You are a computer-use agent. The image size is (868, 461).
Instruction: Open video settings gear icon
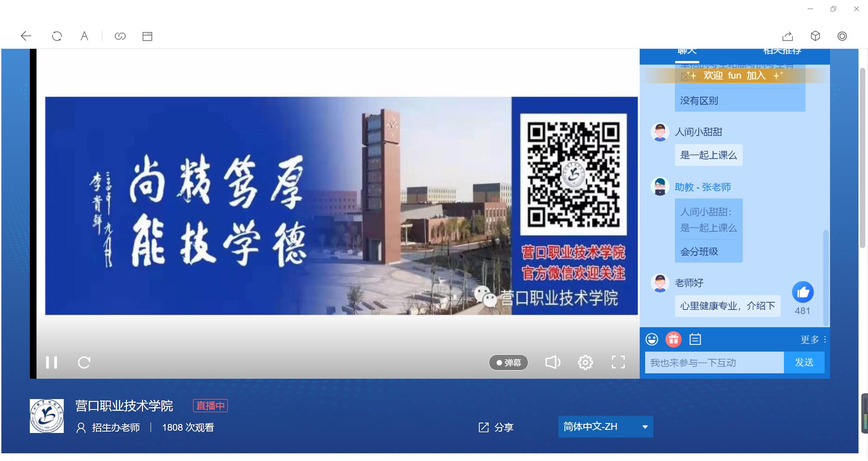585,362
